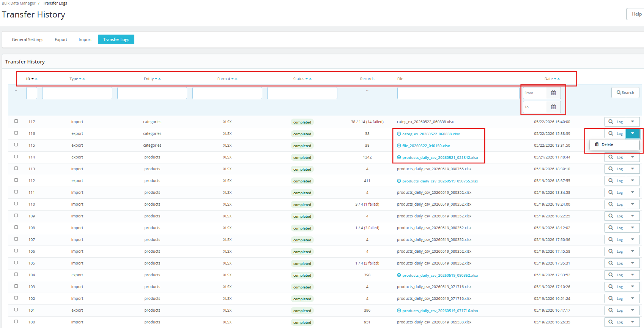The width and height of the screenshot is (644, 328).
Task: Sort Format column descending
Action: pos(233,79)
